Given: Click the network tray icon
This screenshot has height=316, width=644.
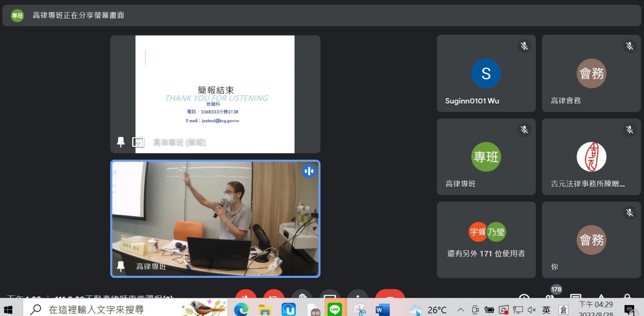Looking at the screenshot, I should point(518,310).
